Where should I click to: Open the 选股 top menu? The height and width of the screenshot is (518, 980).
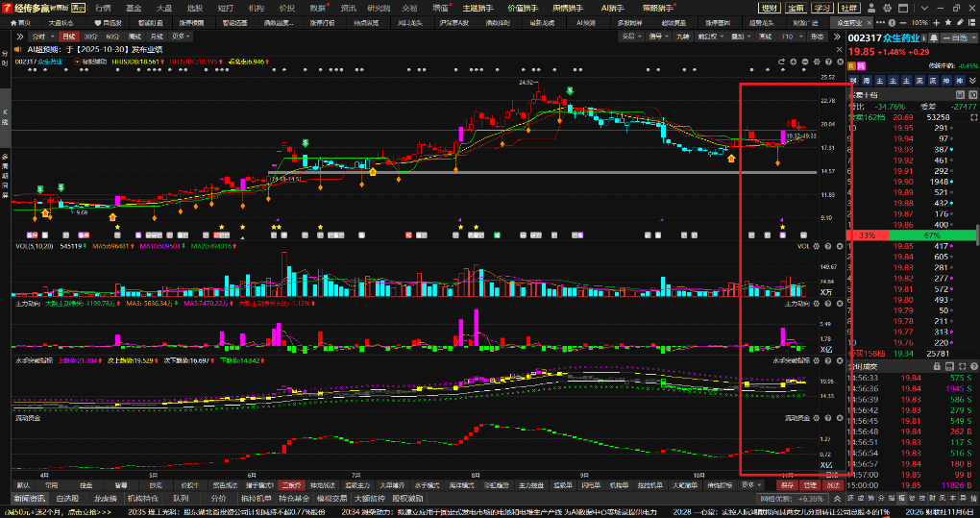(197, 7)
